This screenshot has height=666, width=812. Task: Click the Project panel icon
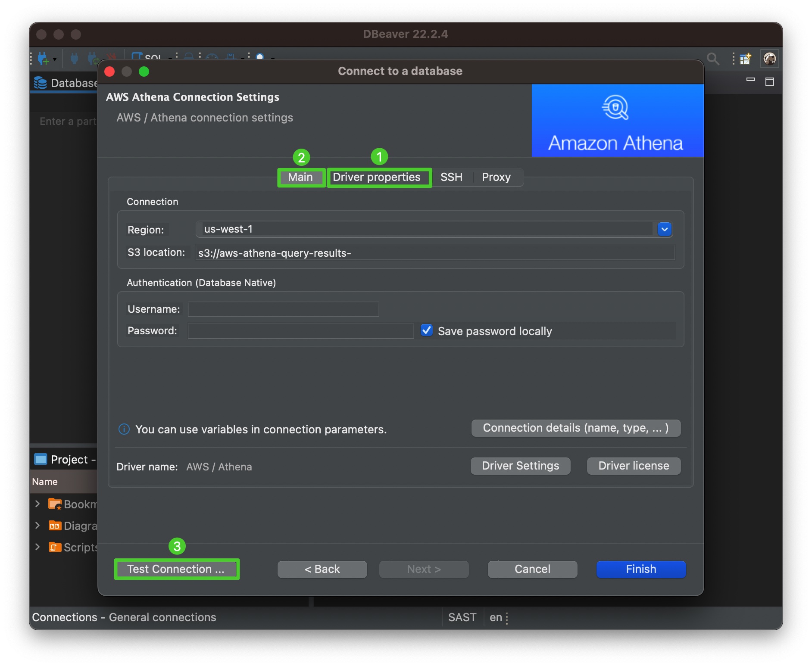point(41,459)
